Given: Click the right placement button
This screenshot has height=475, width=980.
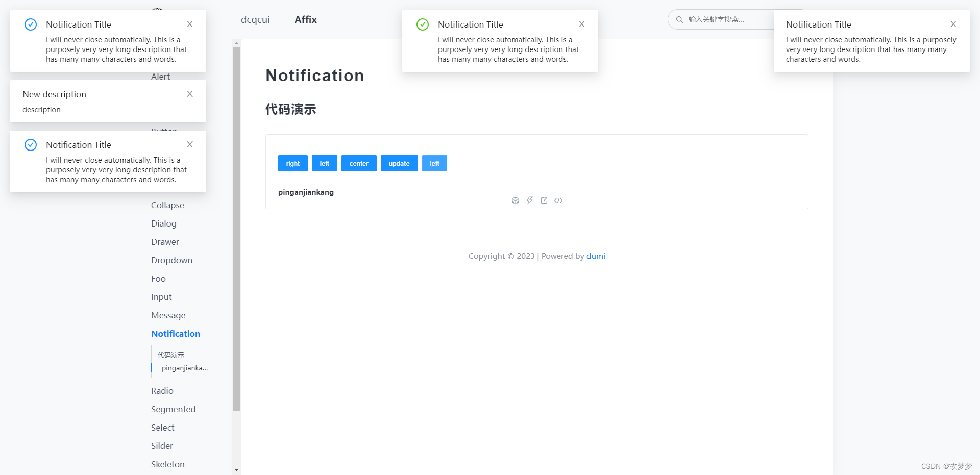Looking at the screenshot, I should coord(293,163).
